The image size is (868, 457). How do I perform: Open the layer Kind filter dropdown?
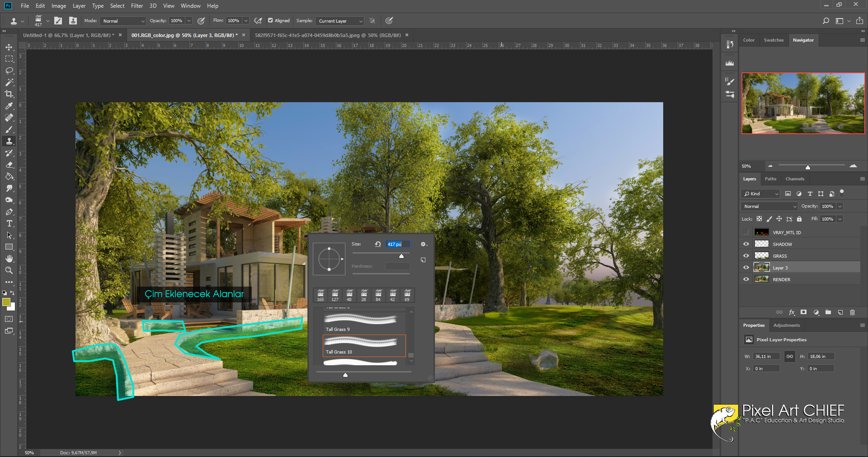point(761,193)
